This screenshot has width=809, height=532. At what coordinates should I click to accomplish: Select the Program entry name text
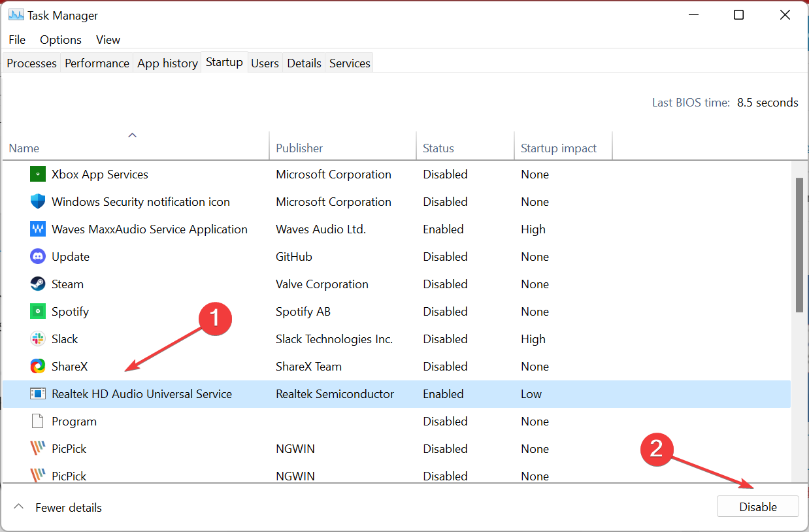74,422
